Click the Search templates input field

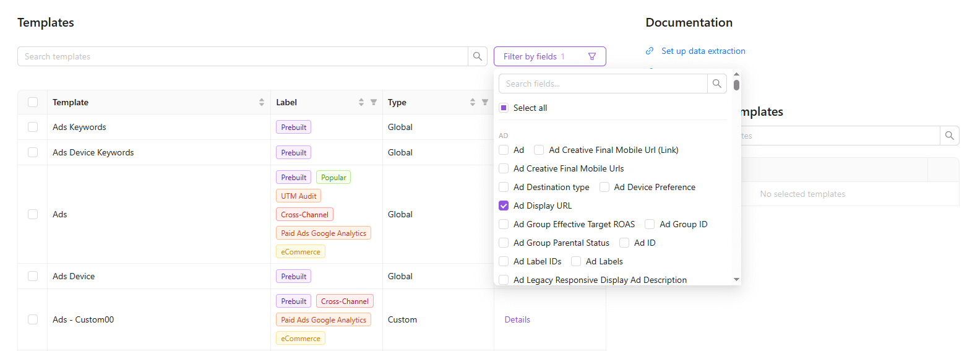point(243,56)
